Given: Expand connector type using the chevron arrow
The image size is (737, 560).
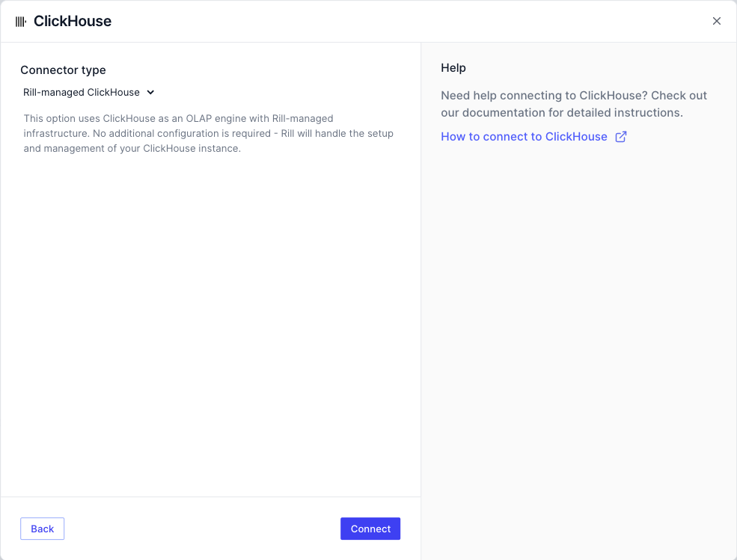Looking at the screenshot, I should tap(150, 93).
